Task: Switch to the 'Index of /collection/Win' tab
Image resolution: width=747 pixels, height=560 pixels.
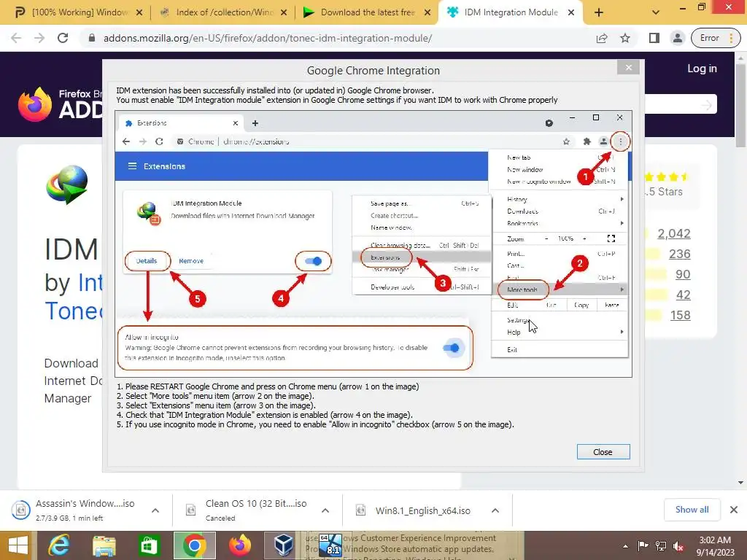Action: click(x=223, y=12)
